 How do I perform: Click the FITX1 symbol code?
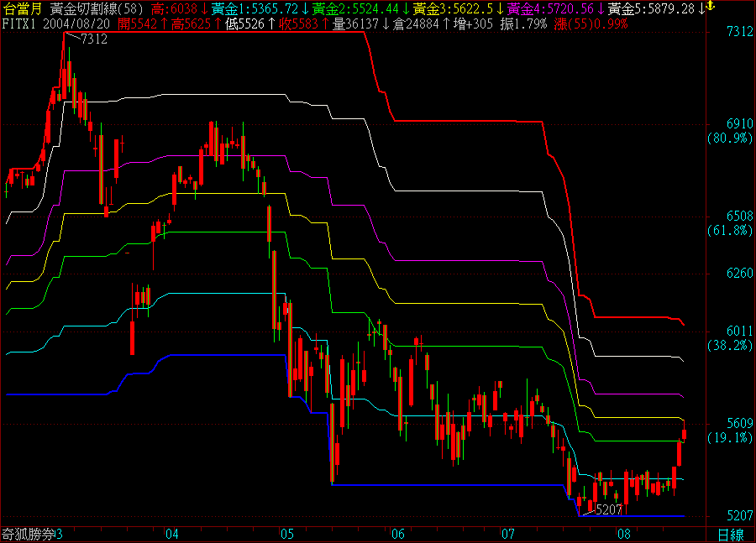coord(18,23)
